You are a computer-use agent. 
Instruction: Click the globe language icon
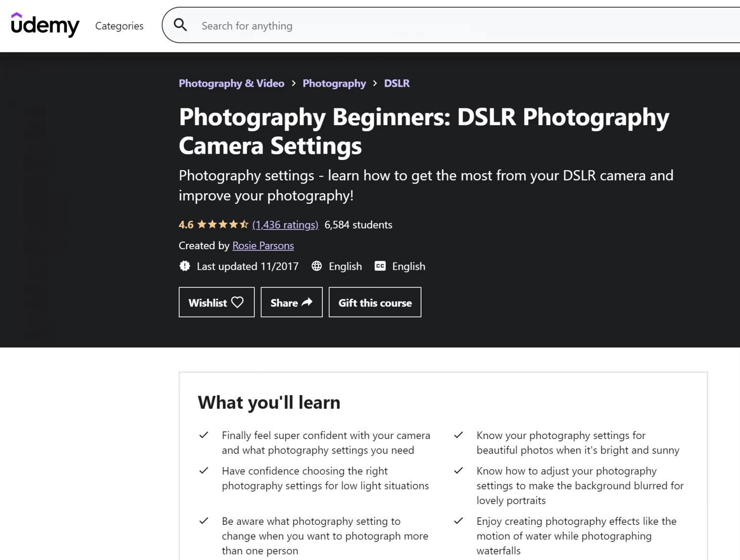click(x=317, y=266)
